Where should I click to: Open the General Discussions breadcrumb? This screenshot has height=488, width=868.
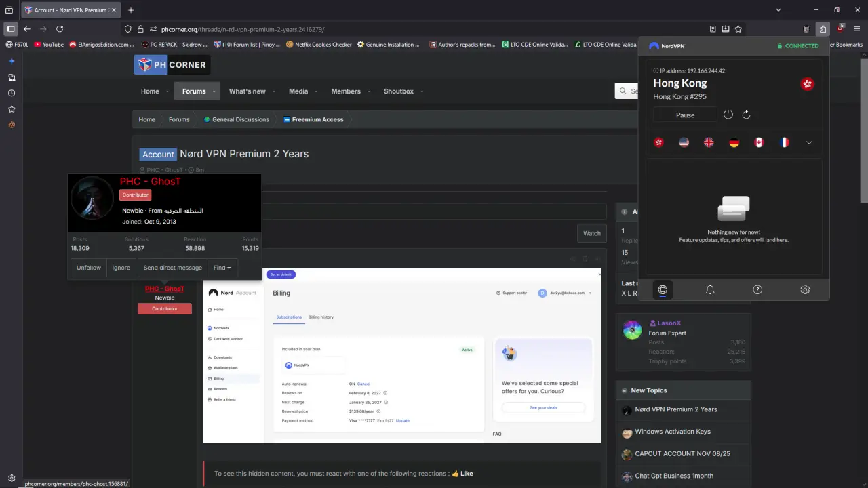pos(237,119)
